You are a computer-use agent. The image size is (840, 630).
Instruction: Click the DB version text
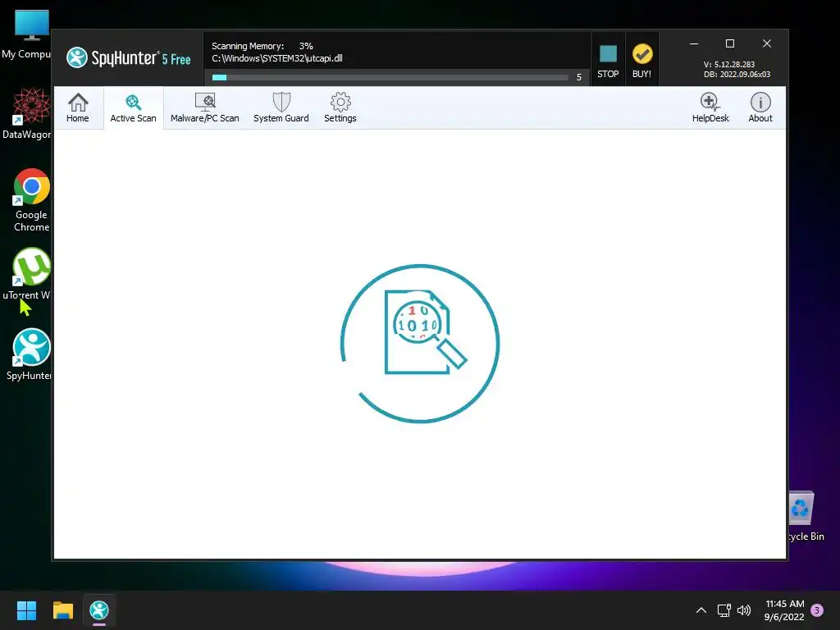coord(737,75)
